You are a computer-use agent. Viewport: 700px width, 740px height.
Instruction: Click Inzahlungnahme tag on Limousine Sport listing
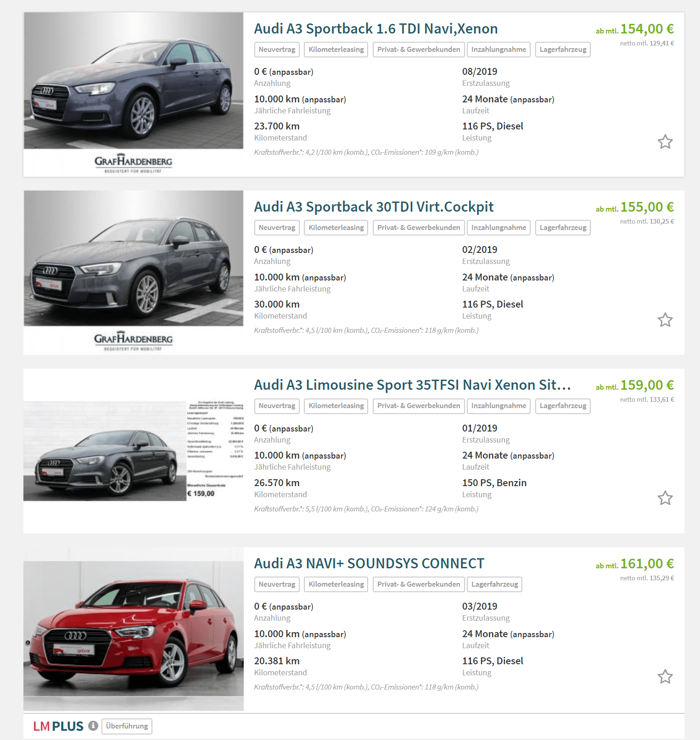pos(499,406)
